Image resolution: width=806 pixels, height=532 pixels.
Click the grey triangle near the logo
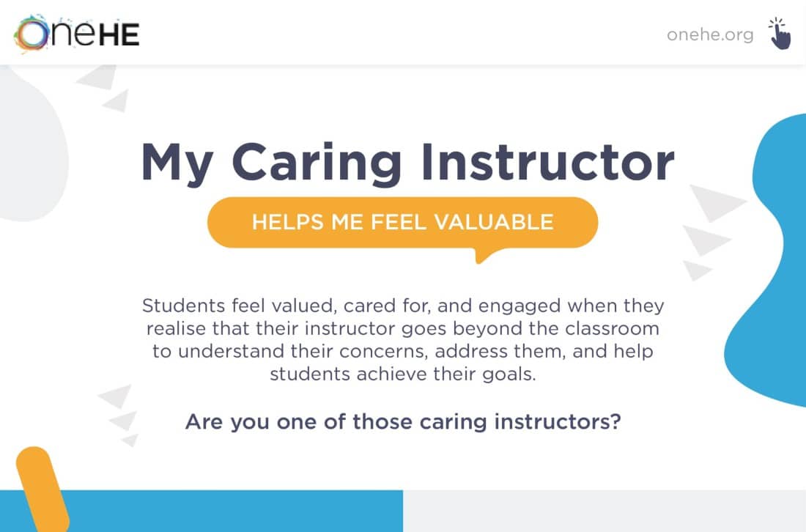(x=97, y=77)
